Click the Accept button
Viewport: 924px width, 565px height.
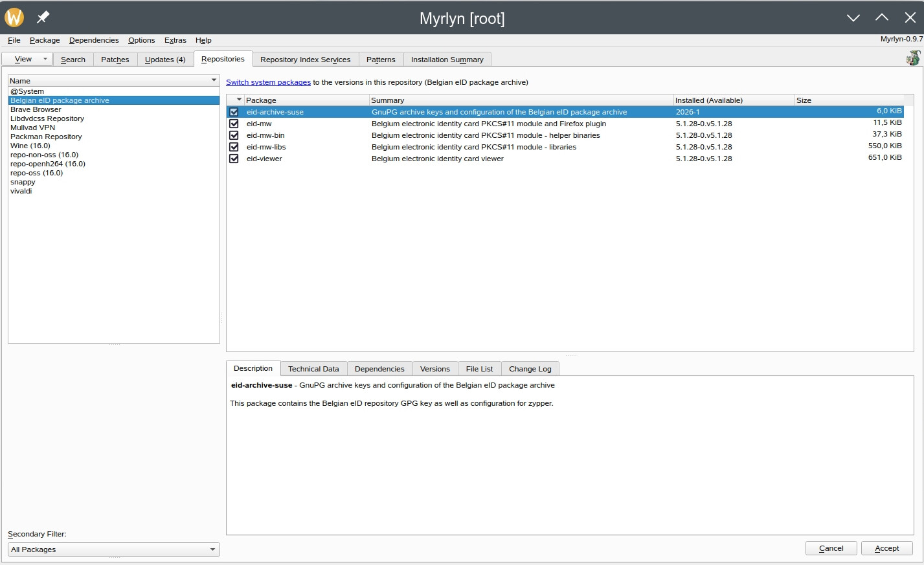[886, 548]
